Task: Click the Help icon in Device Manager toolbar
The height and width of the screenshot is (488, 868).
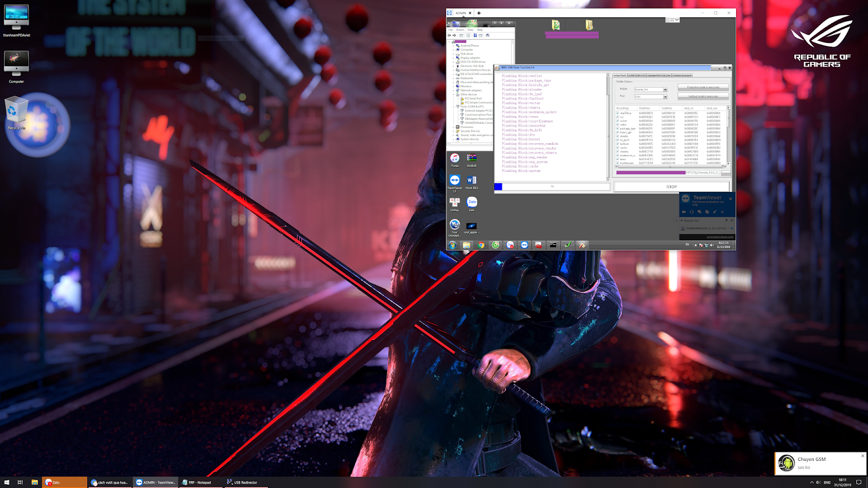Action: click(x=475, y=35)
